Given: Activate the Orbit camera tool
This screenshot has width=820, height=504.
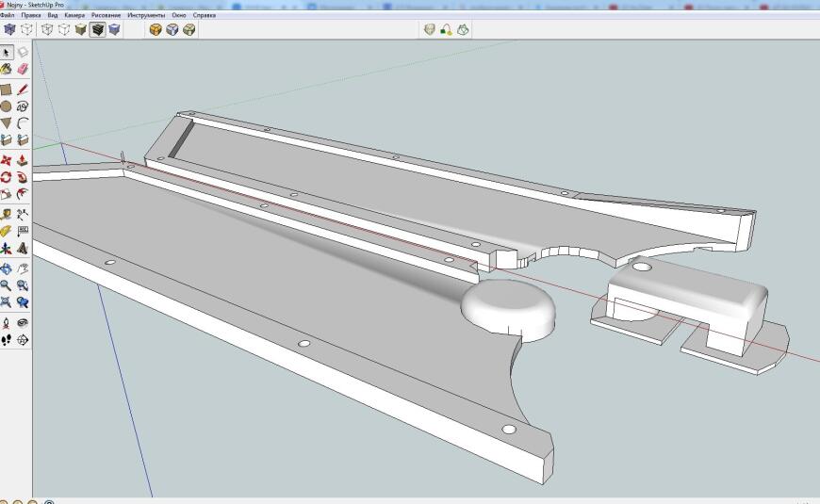Looking at the screenshot, I should coord(7,268).
